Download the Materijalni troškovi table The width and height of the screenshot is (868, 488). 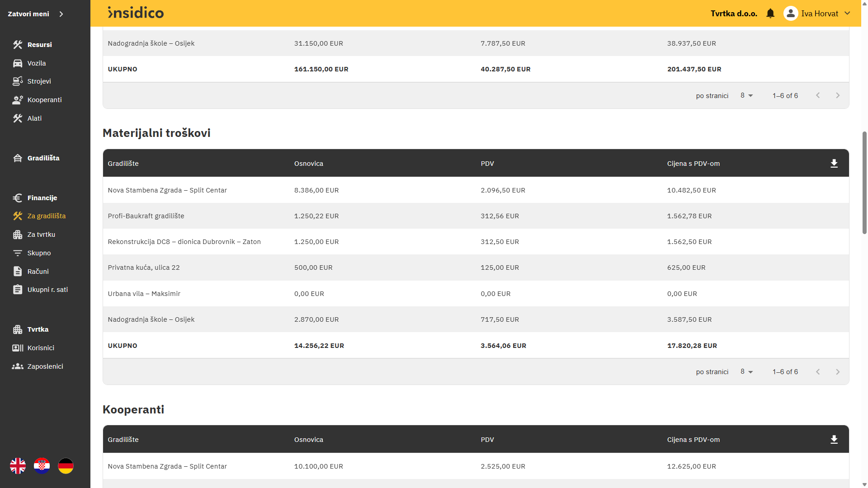click(834, 164)
